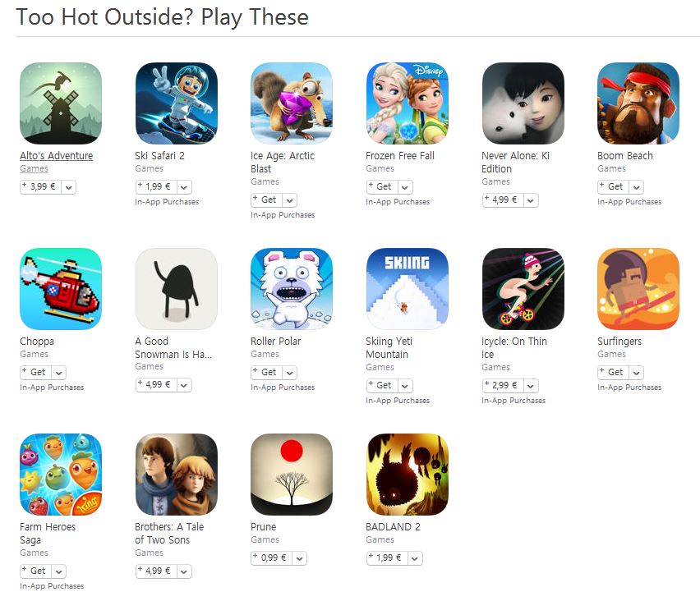Select the Prune tree app icon
The image size is (700, 601).
pos(292,475)
